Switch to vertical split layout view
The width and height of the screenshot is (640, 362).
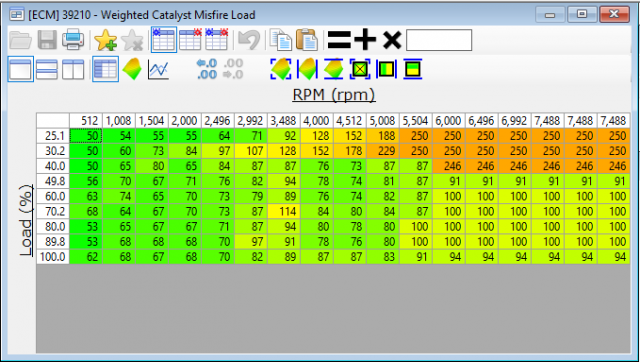pyautogui.click(x=73, y=69)
